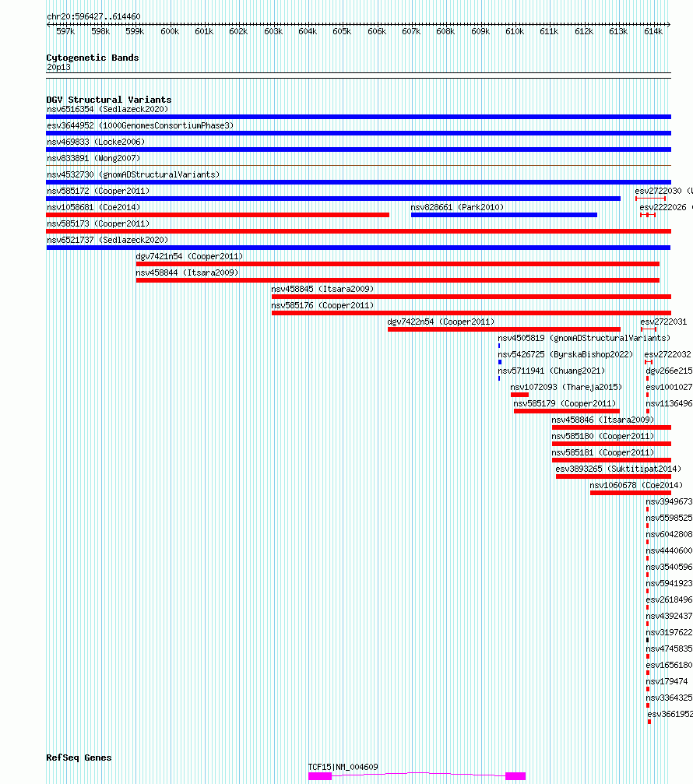Click the nsv585173 (Cooper2011) label
The height and width of the screenshot is (784, 693).
[98, 223]
